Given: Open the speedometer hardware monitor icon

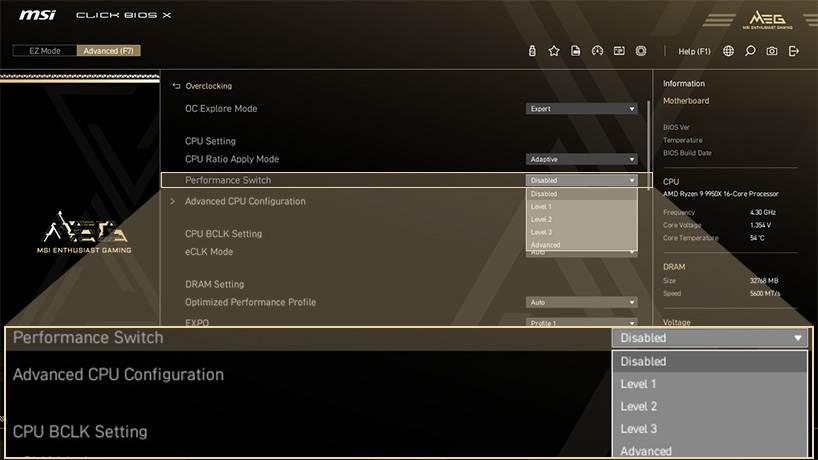Looking at the screenshot, I should (598, 51).
